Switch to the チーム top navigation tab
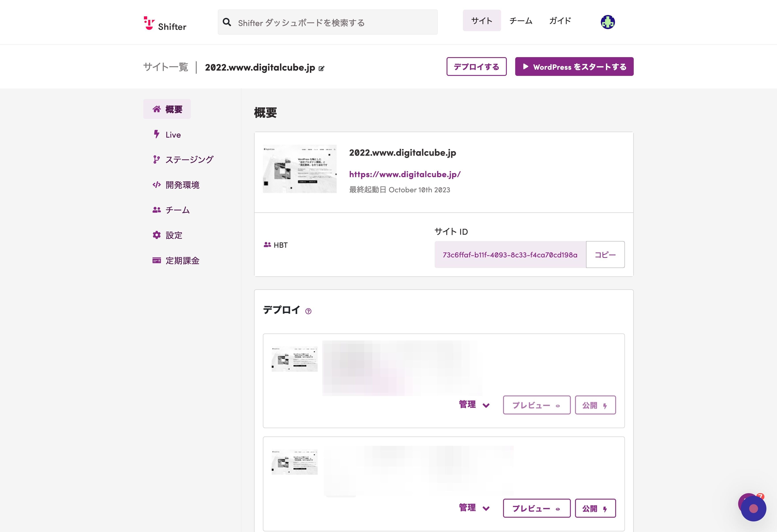The width and height of the screenshot is (777, 532). click(x=521, y=21)
